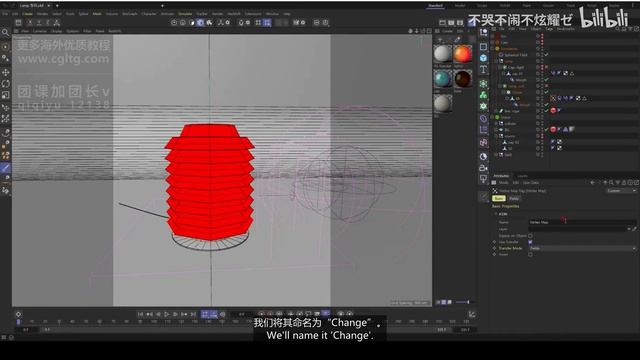
Task: Step to the next frame
Action: point(176,314)
